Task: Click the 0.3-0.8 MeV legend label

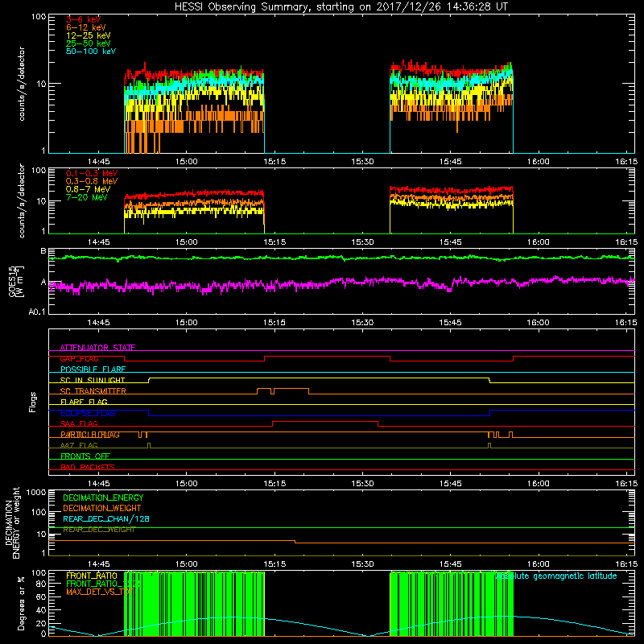Action: pos(92,182)
